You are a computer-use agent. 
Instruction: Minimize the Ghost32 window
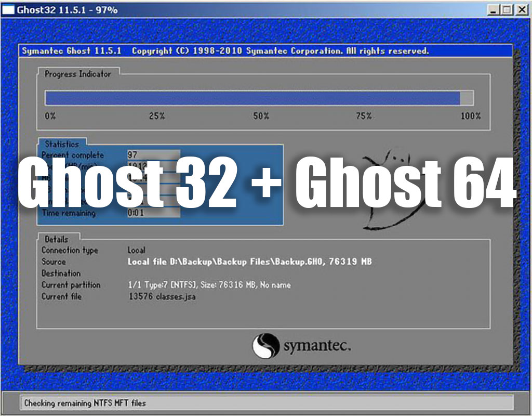(x=494, y=9)
